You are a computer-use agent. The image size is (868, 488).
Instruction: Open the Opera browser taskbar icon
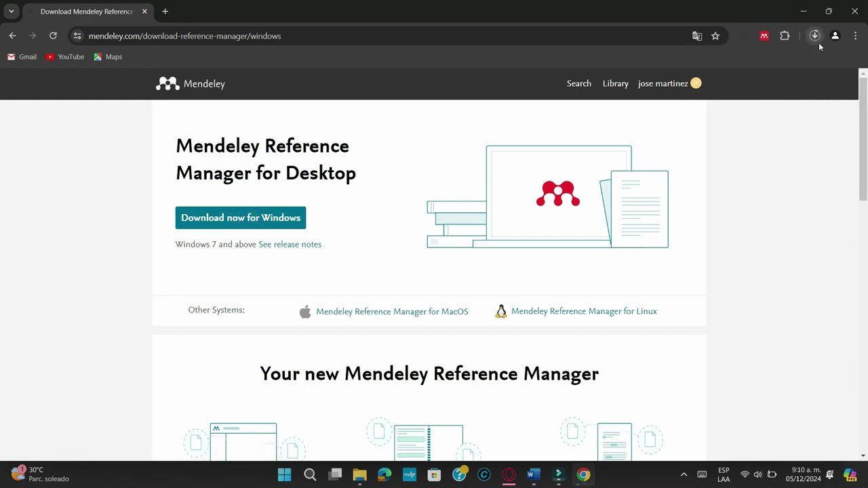(509, 474)
